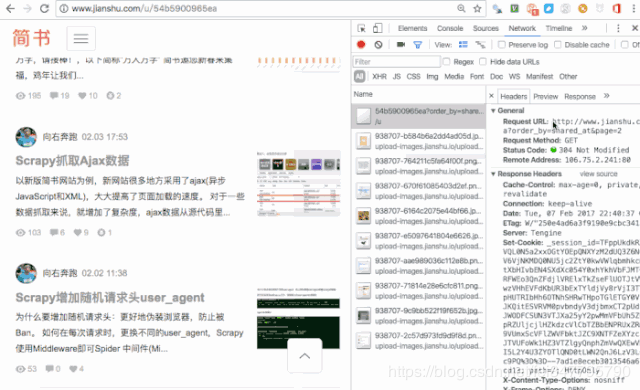Image resolution: width=640 pixels, height=390 pixels.
Task: Close the request details pane
Action: coord(491,96)
